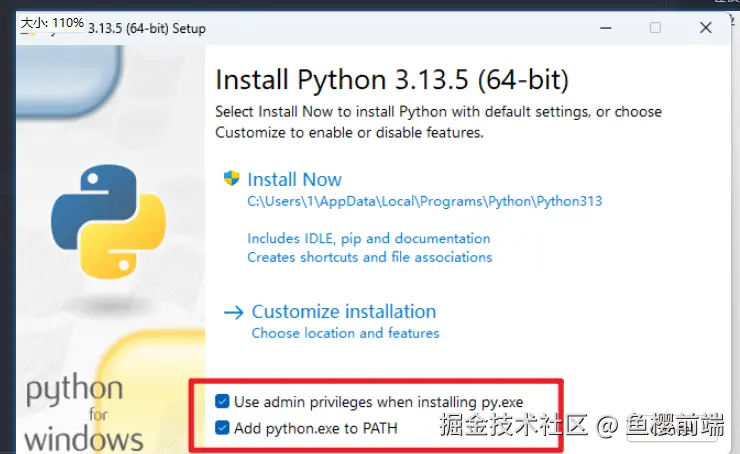Toggle Use admin privileges when installing py.exe

click(222, 402)
